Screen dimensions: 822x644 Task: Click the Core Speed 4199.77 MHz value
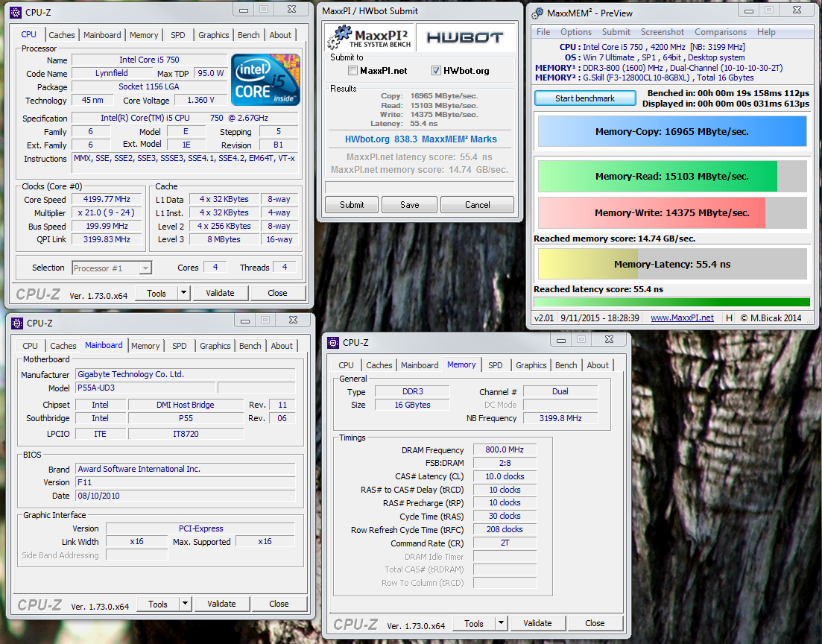[x=107, y=199]
